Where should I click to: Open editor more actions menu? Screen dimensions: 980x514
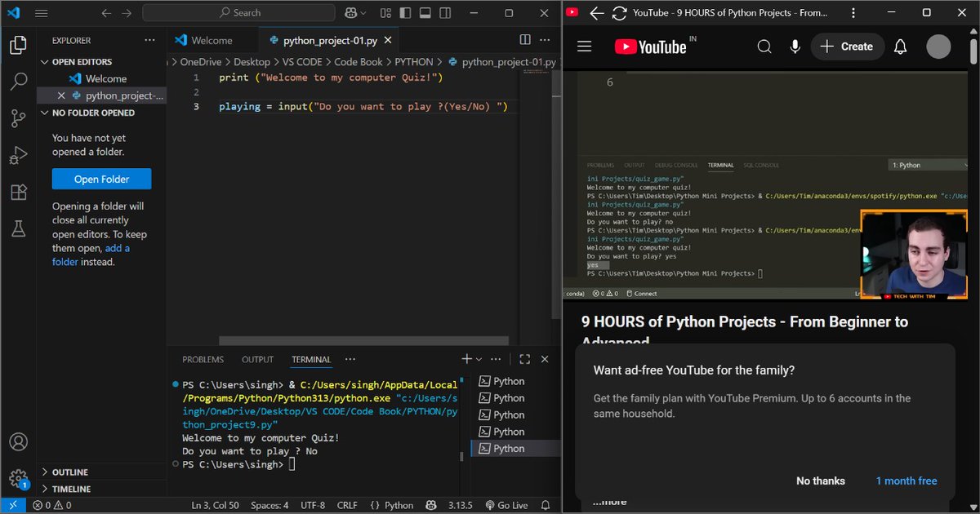click(546, 40)
